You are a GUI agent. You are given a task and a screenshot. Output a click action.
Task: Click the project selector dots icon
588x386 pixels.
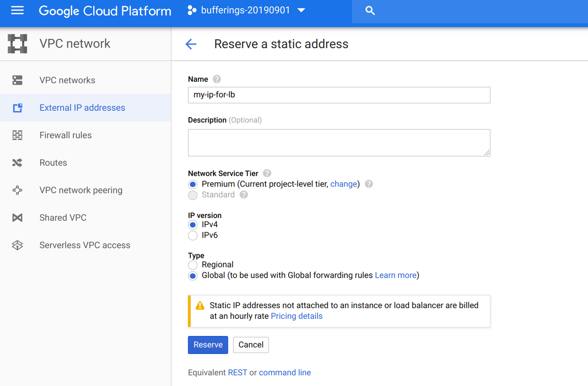[x=192, y=10]
